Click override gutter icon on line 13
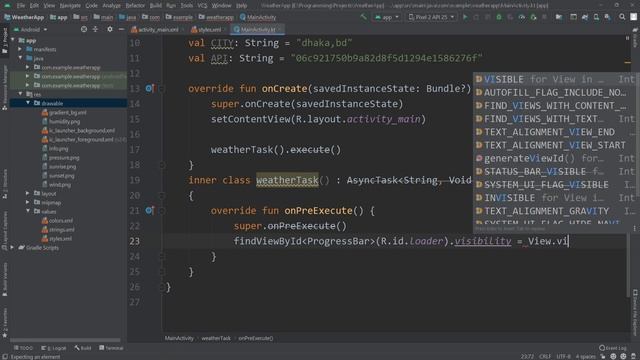The image size is (640, 360). [149, 88]
